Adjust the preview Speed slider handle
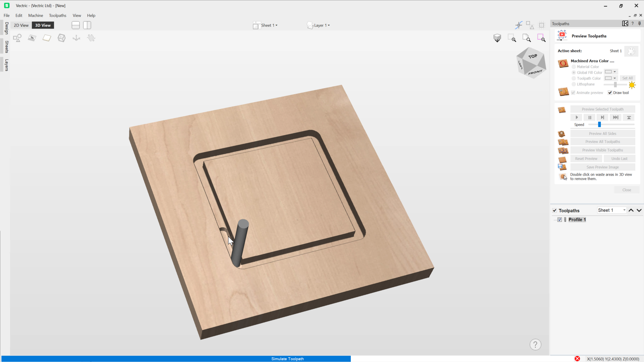This screenshot has width=644, height=362. click(x=599, y=124)
